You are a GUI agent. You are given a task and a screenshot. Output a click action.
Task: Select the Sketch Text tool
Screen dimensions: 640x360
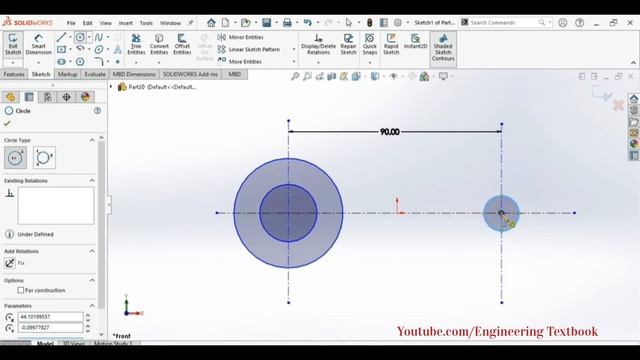point(118,49)
